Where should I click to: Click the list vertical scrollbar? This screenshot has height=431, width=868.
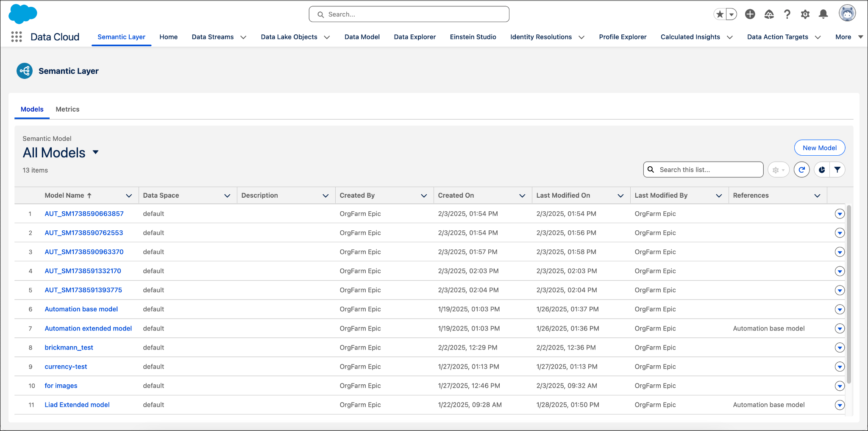[x=849, y=295]
